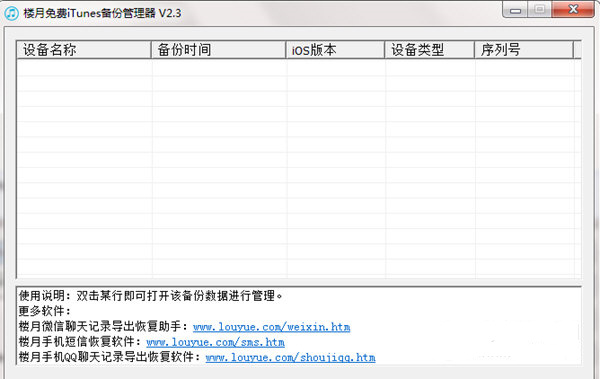Click the 更多软件 label text
This screenshot has height=379, width=600.
click(x=44, y=311)
